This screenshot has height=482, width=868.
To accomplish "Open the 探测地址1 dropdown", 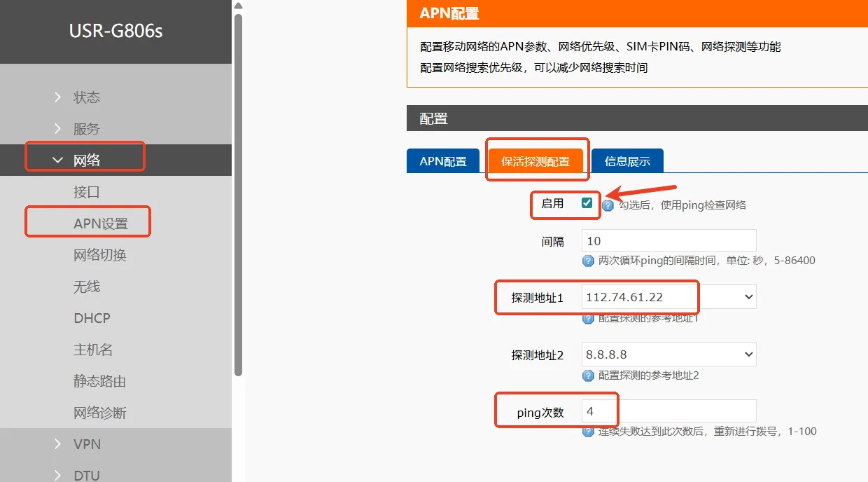I will coord(669,297).
